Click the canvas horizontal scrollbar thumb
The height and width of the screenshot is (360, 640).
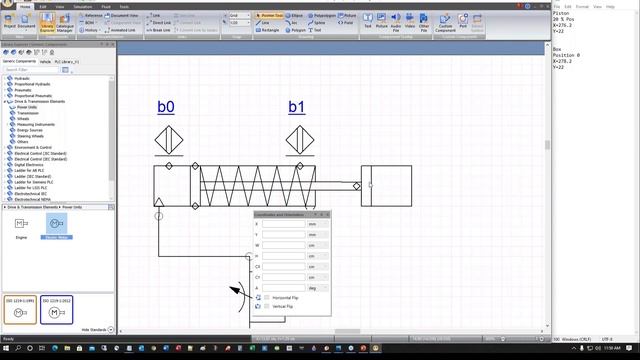tap(347, 331)
